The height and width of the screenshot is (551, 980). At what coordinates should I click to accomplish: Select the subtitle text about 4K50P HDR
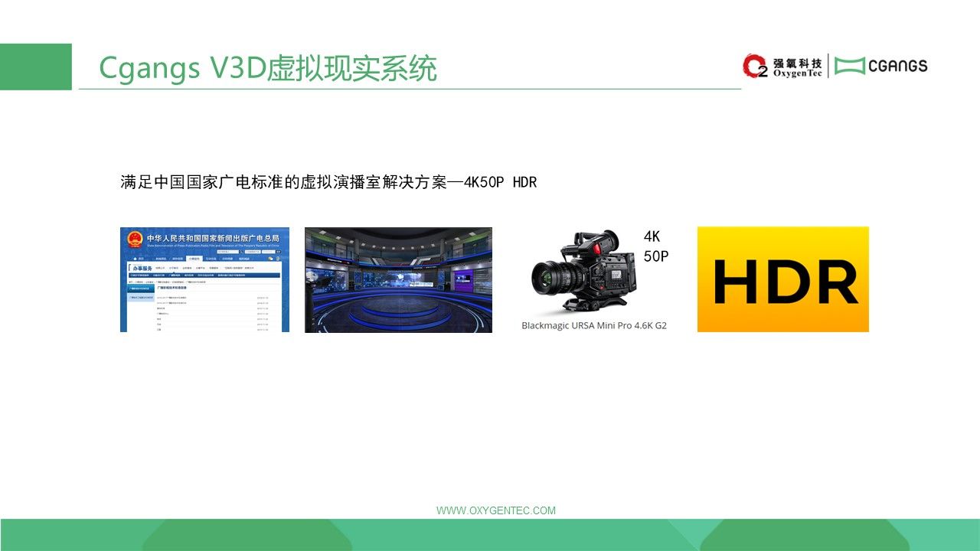(328, 183)
